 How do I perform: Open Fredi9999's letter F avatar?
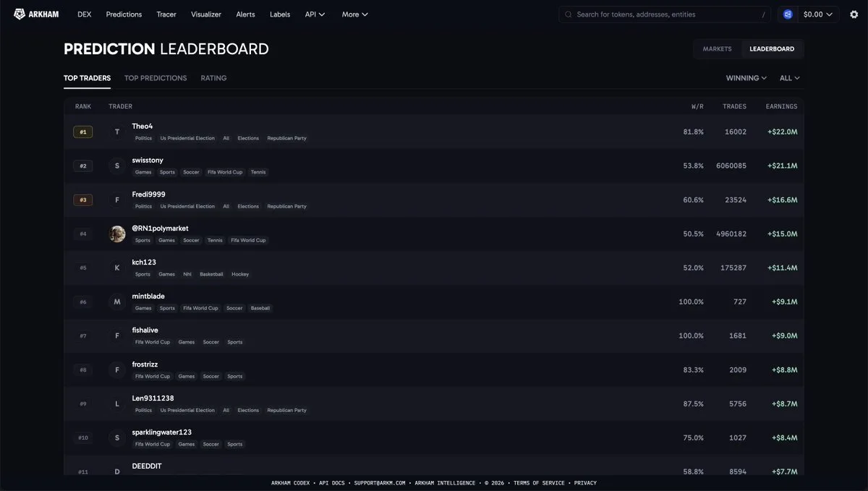(117, 200)
